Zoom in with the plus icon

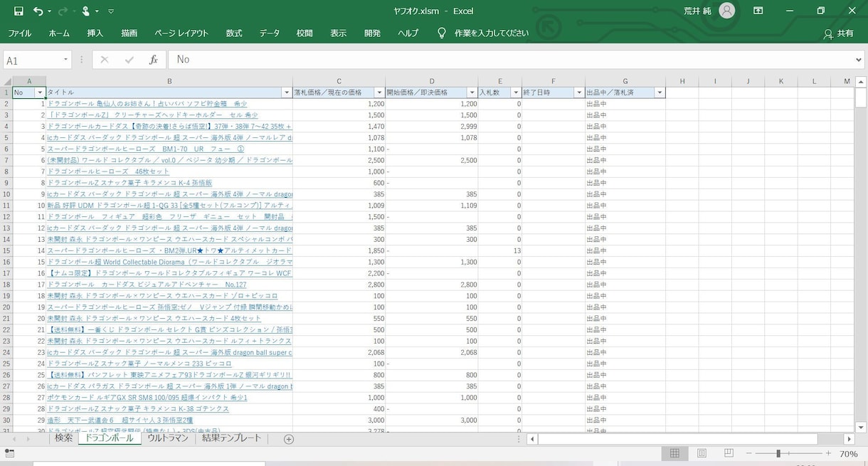coord(828,453)
